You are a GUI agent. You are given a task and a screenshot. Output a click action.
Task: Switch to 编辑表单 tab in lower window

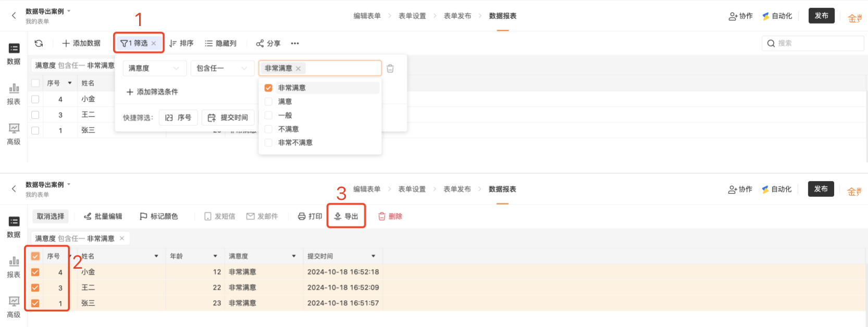pyautogui.click(x=367, y=190)
